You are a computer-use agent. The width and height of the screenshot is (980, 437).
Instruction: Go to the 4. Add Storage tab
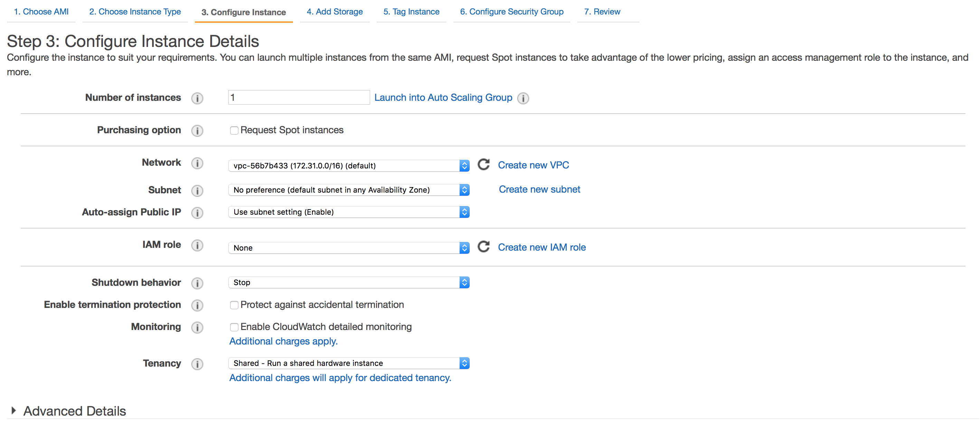pos(334,12)
